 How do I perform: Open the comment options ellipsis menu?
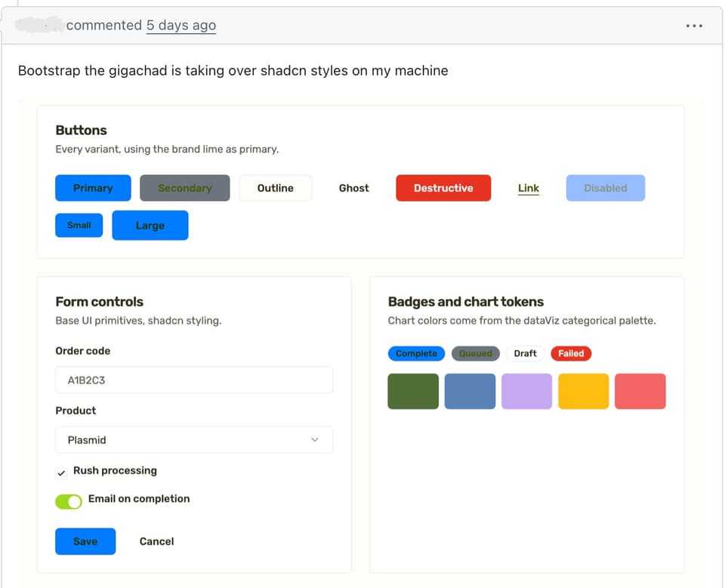click(x=694, y=26)
